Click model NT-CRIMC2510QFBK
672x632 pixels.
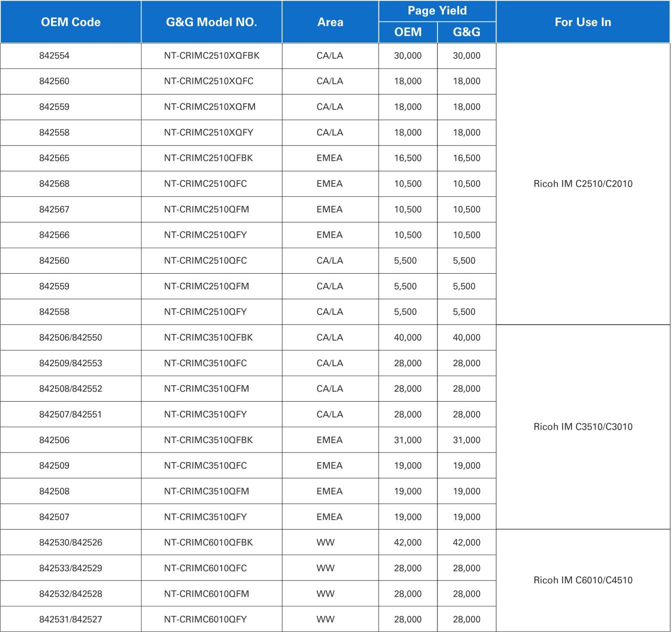[x=208, y=158]
